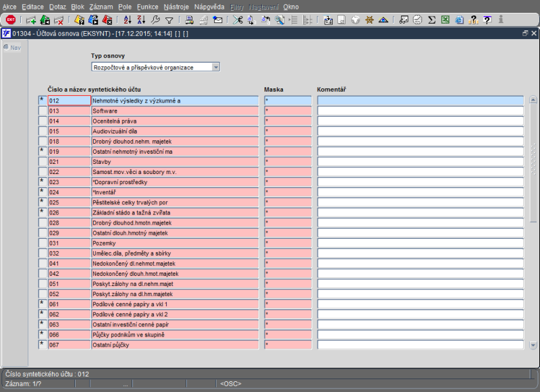Image resolution: width=540 pixels, height=392 pixels.
Task: Click the red EXIT toolbar icon
Action: (x=10, y=20)
